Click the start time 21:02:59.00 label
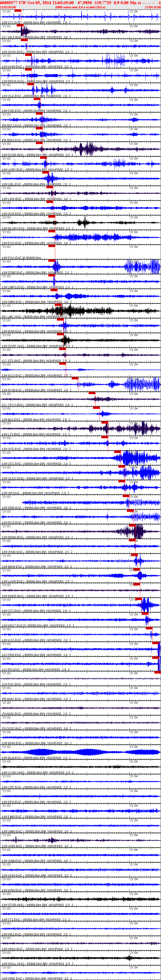The width and height of the screenshot is (161, 980). [x=8, y=7]
